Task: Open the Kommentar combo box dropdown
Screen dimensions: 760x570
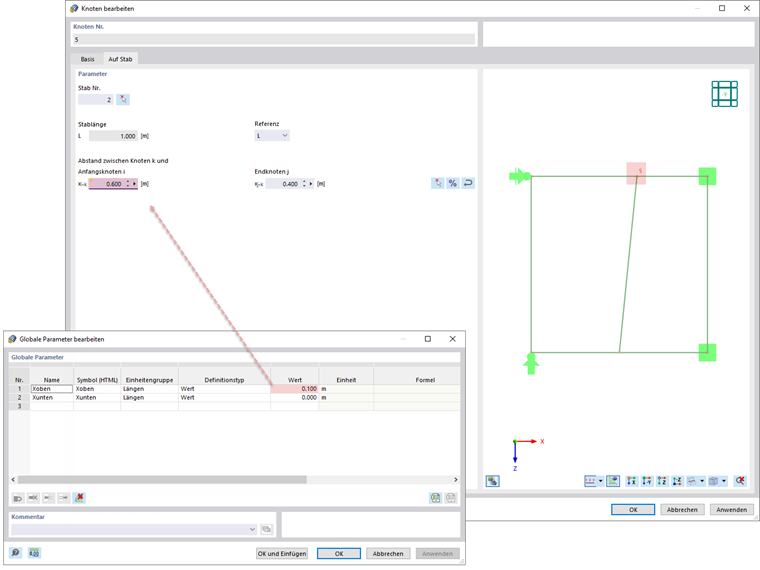Action: tap(252, 529)
